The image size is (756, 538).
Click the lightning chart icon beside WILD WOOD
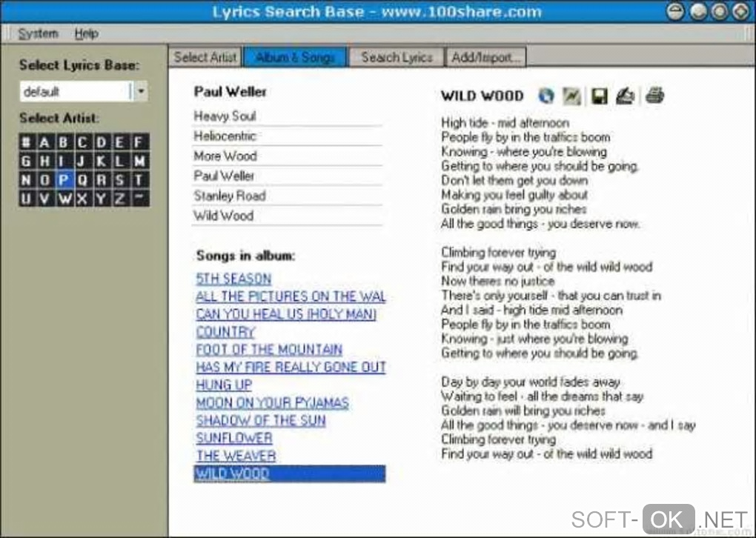(572, 96)
